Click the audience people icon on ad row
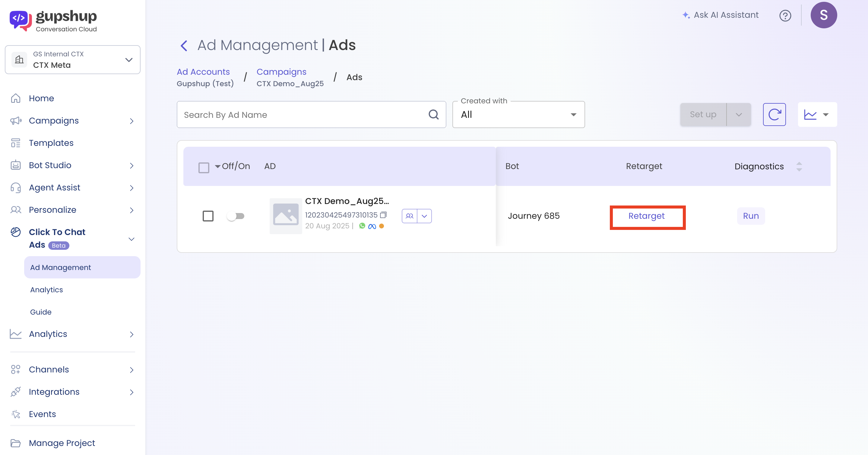This screenshot has height=455, width=868. point(409,216)
